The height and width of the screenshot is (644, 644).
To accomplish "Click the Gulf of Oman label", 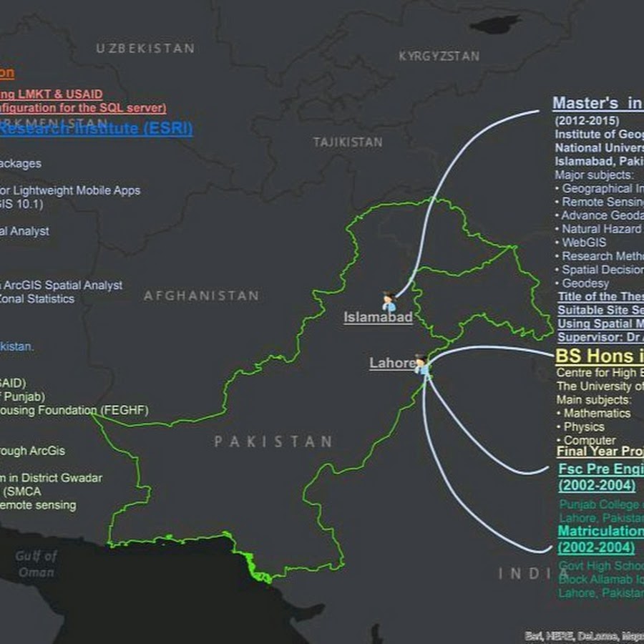I will [x=36, y=563].
